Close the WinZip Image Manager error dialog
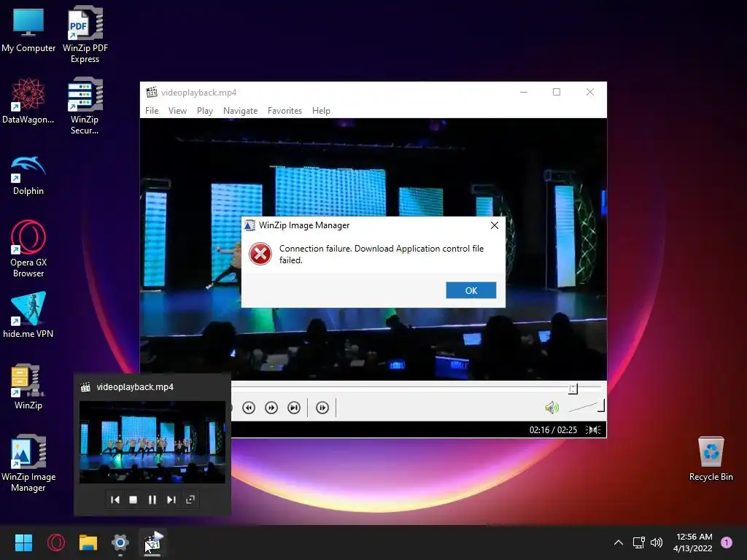The width and height of the screenshot is (747, 560). tap(495, 225)
